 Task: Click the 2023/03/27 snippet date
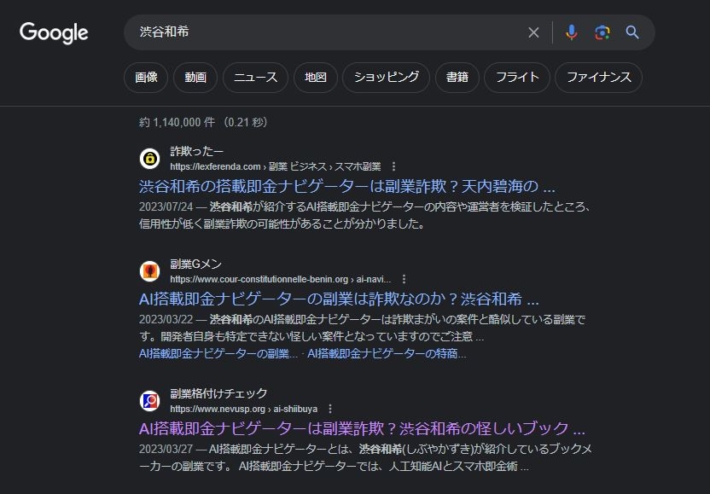click(166, 449)
